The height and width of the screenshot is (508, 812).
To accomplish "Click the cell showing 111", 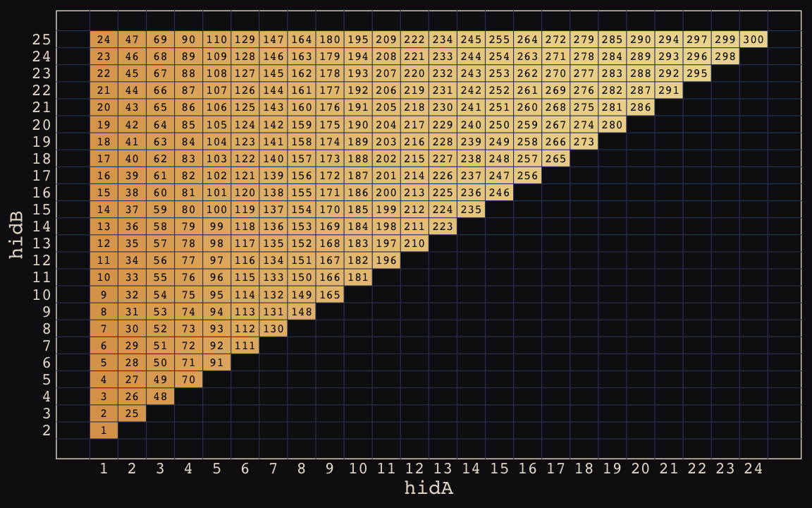I will point(245,346).
